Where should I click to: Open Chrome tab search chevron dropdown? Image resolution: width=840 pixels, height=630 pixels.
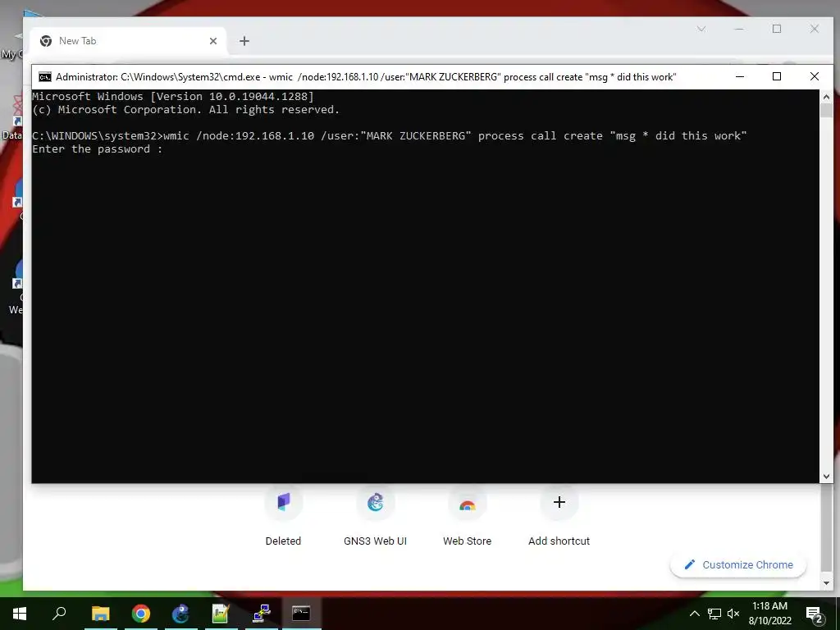point(701,29)
